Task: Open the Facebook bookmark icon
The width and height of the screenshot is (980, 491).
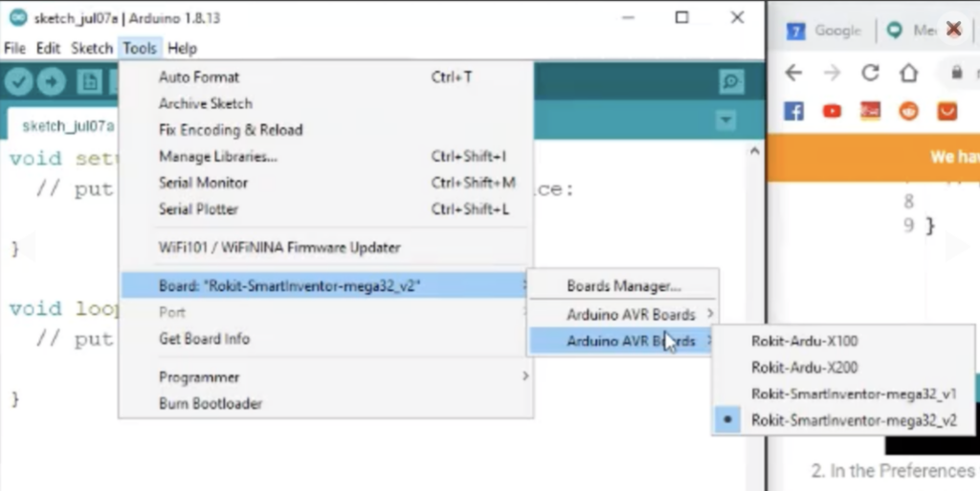Action: [793, 111]
